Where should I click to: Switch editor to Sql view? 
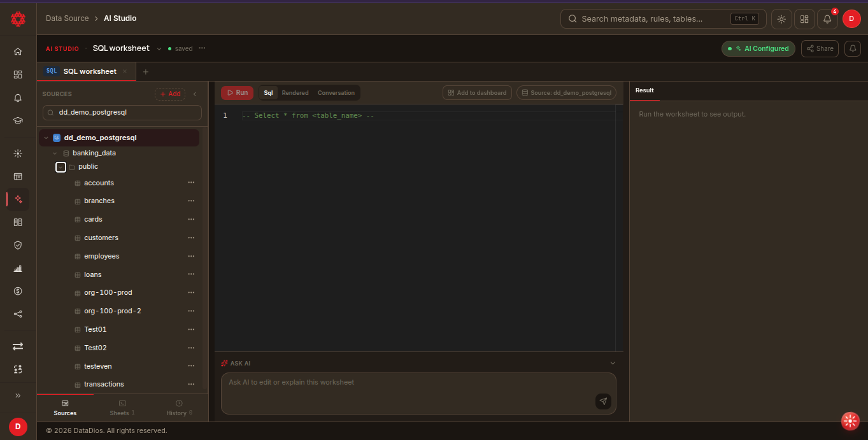(x=269, y=93)
